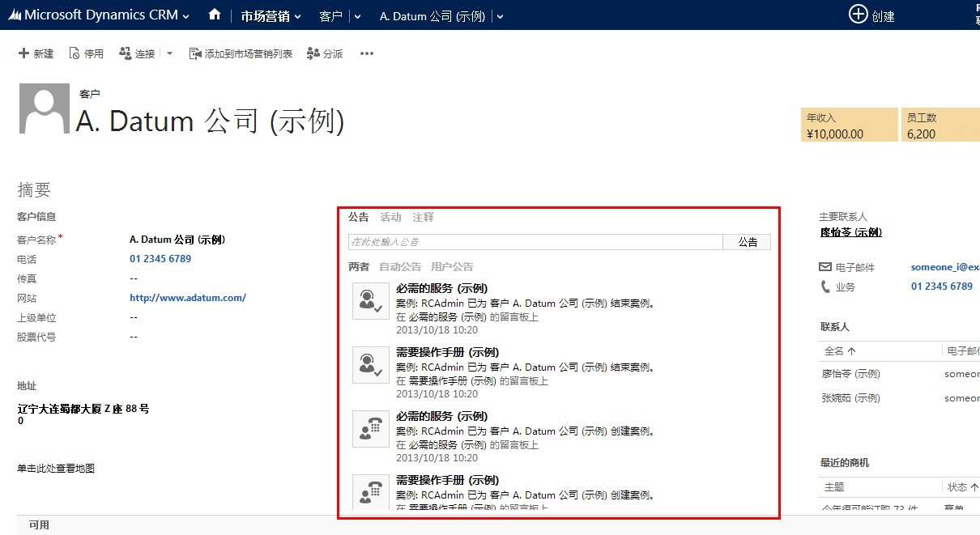Click resolved-case icon of first 需要操作手册 post
Image resolution: width=980 pixels, height=535 pixels.
tap(371, 365)
